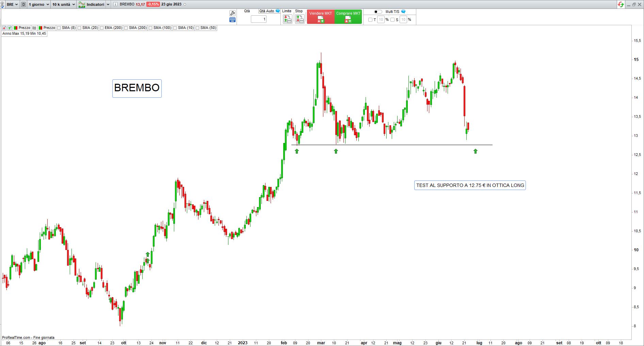
Task: Click the blue keyboard shortcuts icon
Action: coord(232,20)
